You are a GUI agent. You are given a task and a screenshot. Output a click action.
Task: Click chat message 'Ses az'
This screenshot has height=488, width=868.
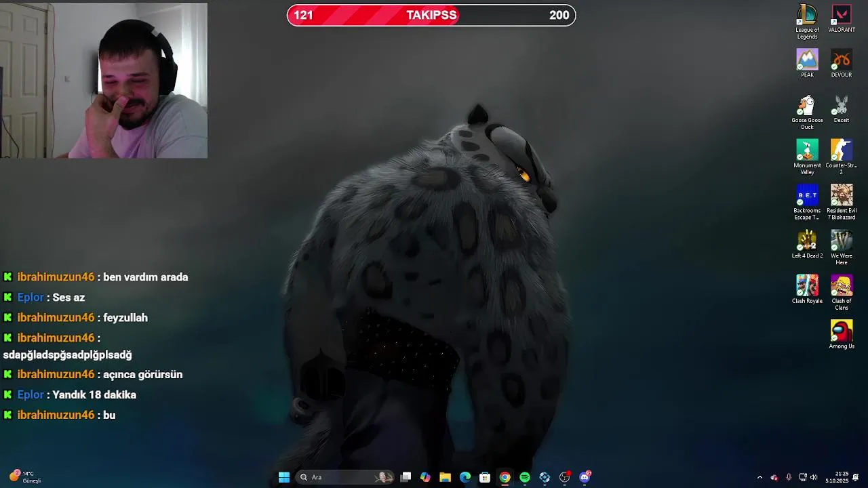(x=68, y=298)
